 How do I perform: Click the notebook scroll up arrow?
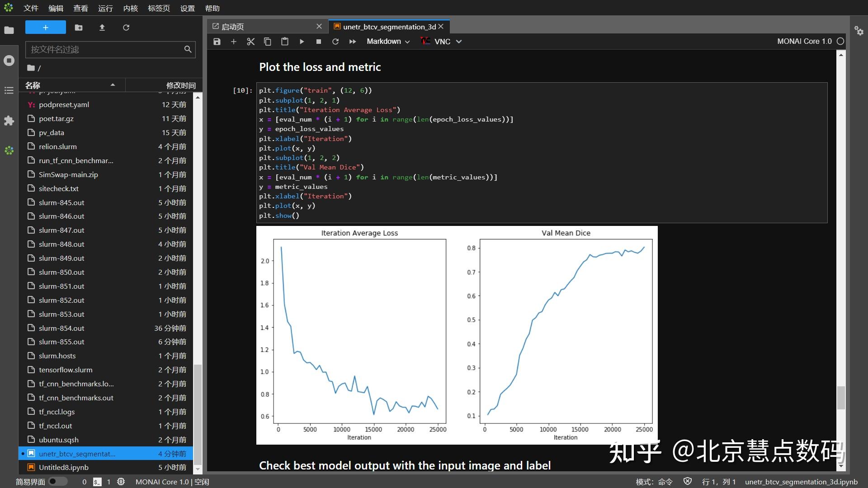841,55
